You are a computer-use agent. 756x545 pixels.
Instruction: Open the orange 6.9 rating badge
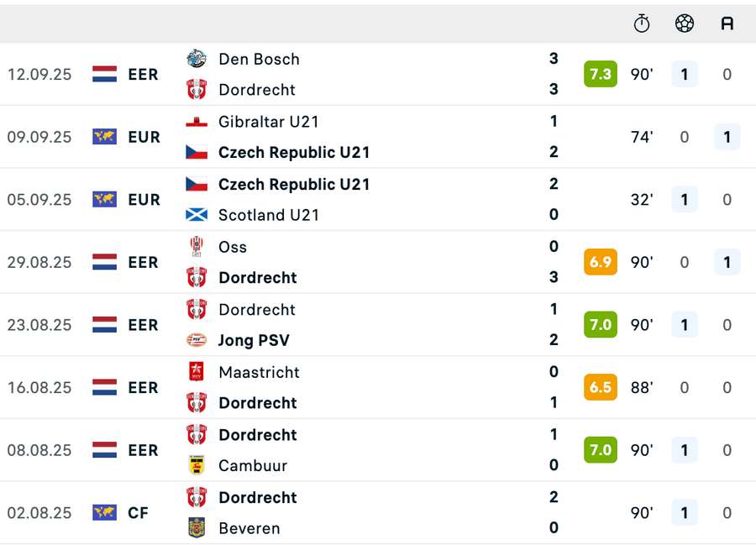click(x=601, y=262)
